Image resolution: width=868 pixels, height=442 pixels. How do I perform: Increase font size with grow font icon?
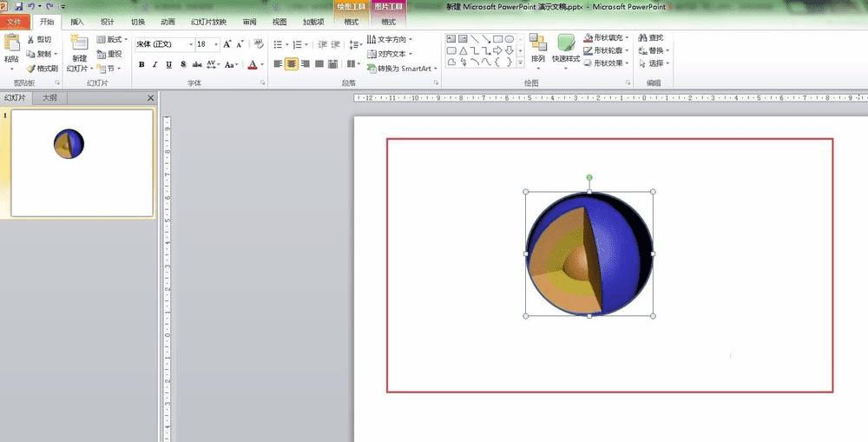(227, 43)
